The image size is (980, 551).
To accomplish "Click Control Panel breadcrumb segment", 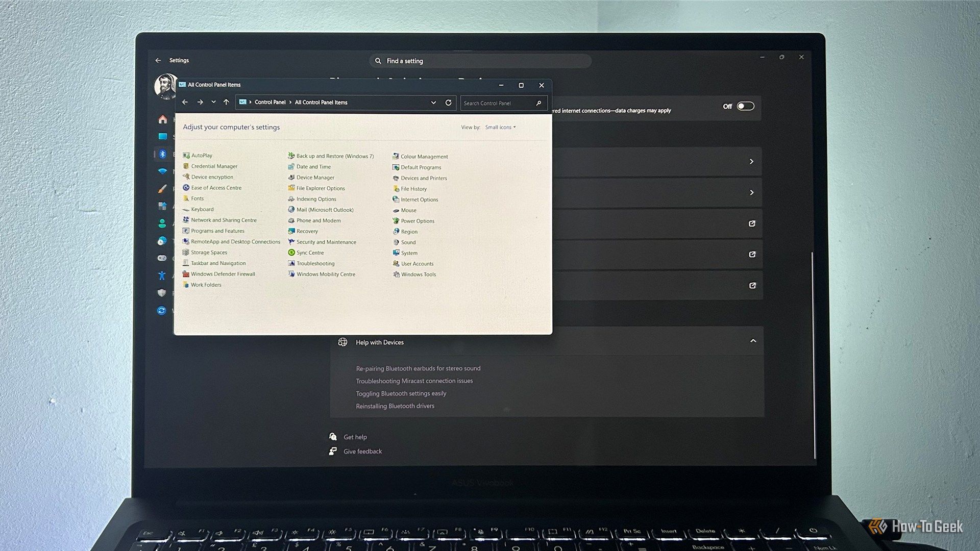I will point(270,103).
